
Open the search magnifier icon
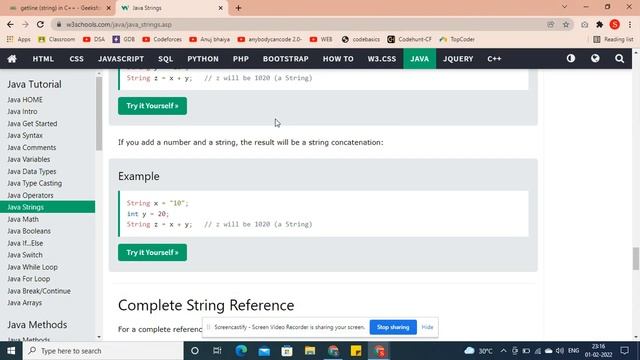click(619, 58)
